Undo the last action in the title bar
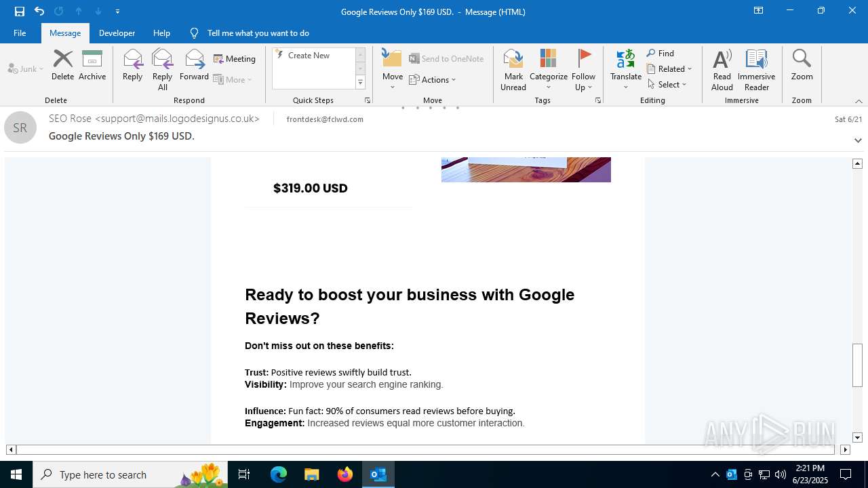Screen dimensions: 868x488 39,11
